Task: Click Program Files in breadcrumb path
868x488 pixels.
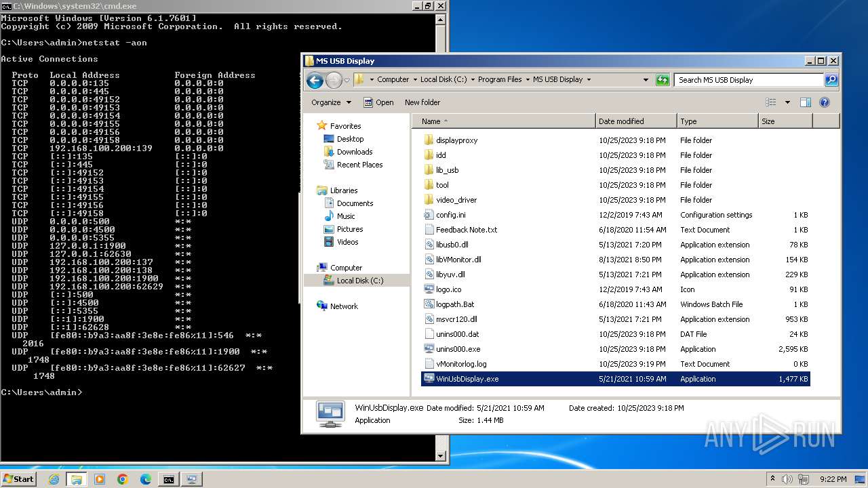Action: point(500,79)
